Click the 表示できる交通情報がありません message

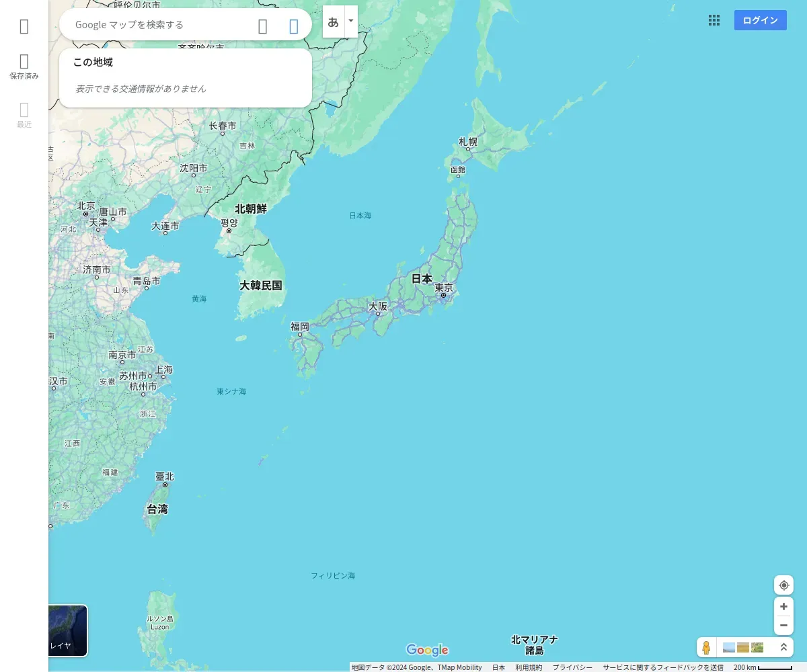pos(141,89)
